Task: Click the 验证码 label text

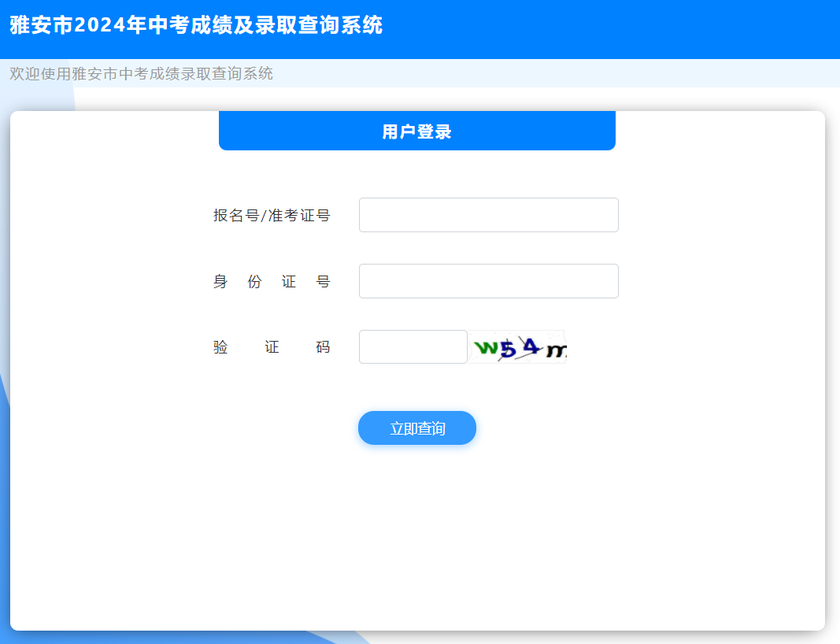Action: click(272, 346)
